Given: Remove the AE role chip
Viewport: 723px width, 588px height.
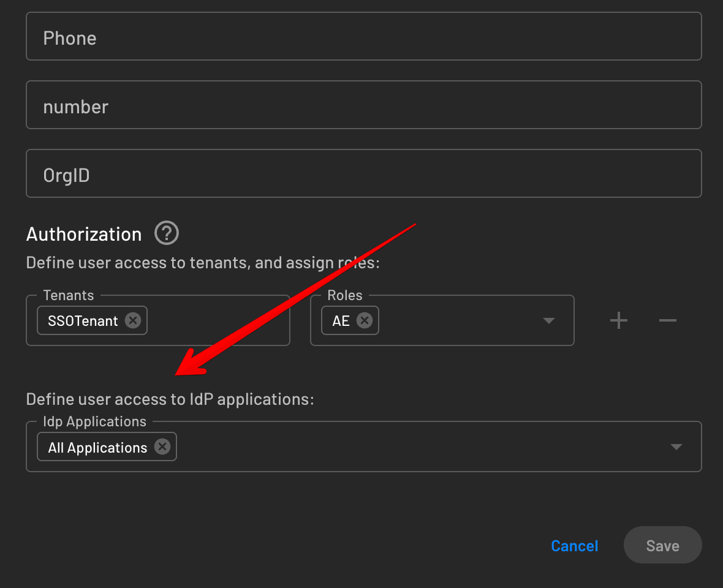Looking at the screenshot, I should coord(365,320).
